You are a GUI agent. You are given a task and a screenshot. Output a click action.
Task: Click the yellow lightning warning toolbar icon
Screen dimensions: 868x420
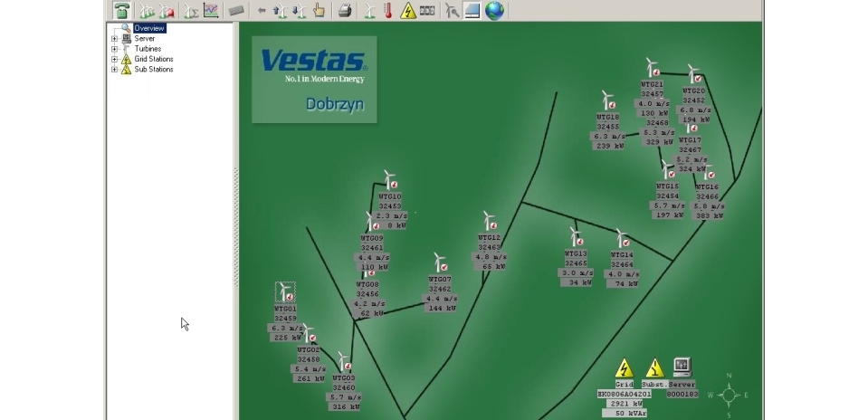[x=408, y=11]
